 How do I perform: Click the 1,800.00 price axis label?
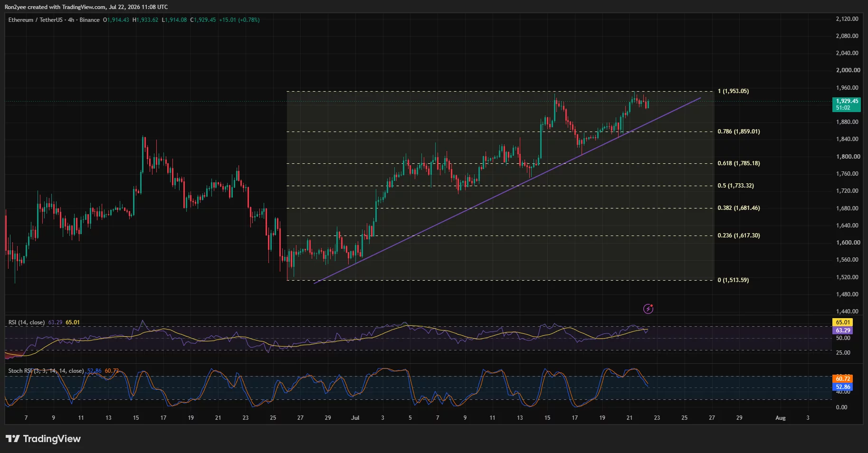tap(848, 157)
